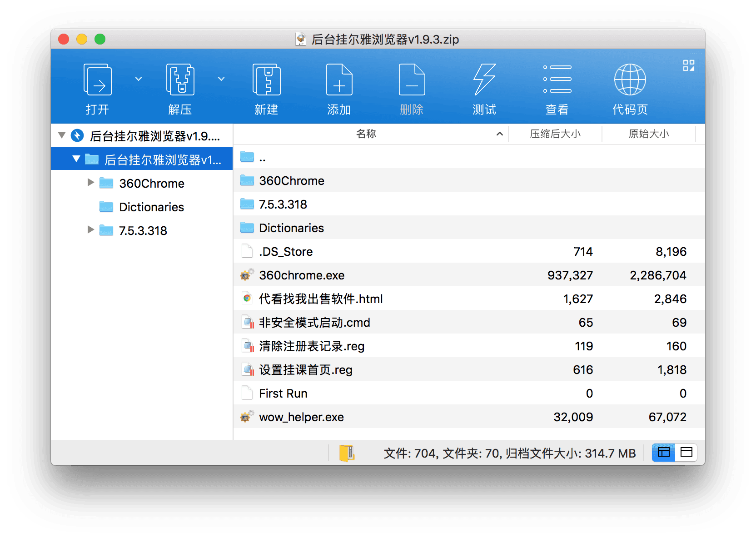
Task: Click the original size 67,072 cell
Action: point(667,417)
